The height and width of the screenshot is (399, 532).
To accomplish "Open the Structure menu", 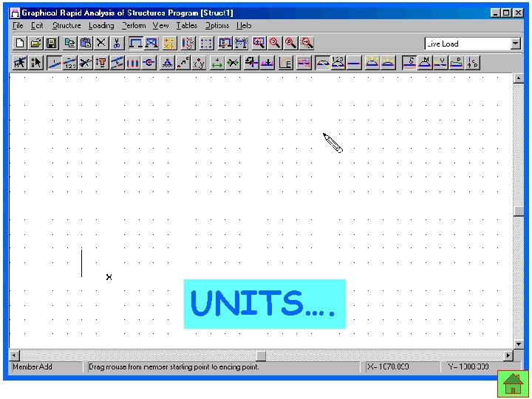I will [66, 25].
